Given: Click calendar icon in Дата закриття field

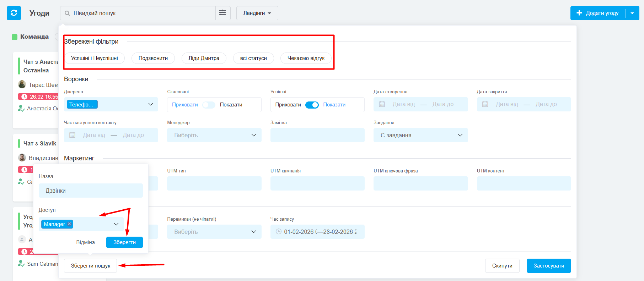Looking at the screenshot, I should point(485,104).
